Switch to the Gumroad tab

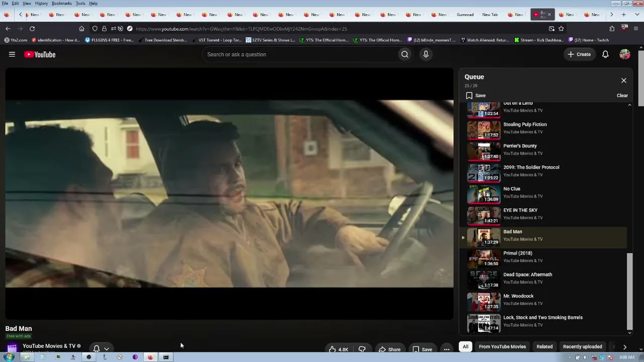465,15
